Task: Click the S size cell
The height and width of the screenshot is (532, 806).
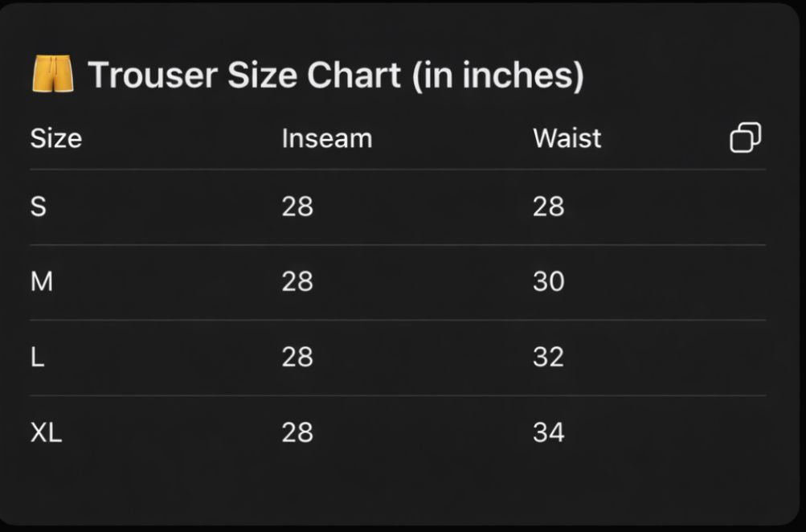Action: point(39,207)
